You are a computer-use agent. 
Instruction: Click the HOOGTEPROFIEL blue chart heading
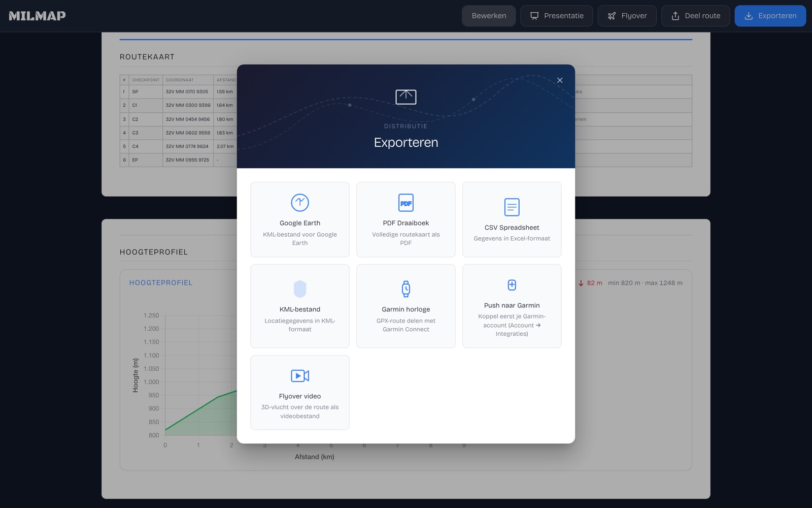point(161,283)
